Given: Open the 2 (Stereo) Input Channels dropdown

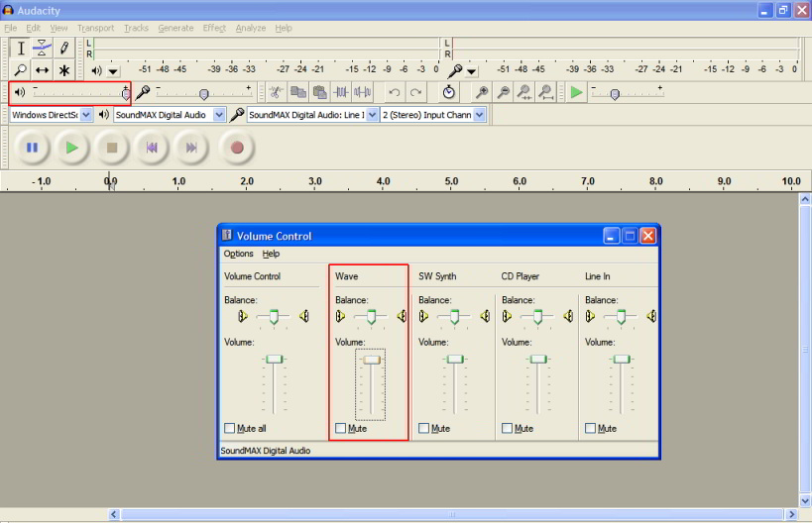Looking at the screenshot, I should [x=480, y=115].
